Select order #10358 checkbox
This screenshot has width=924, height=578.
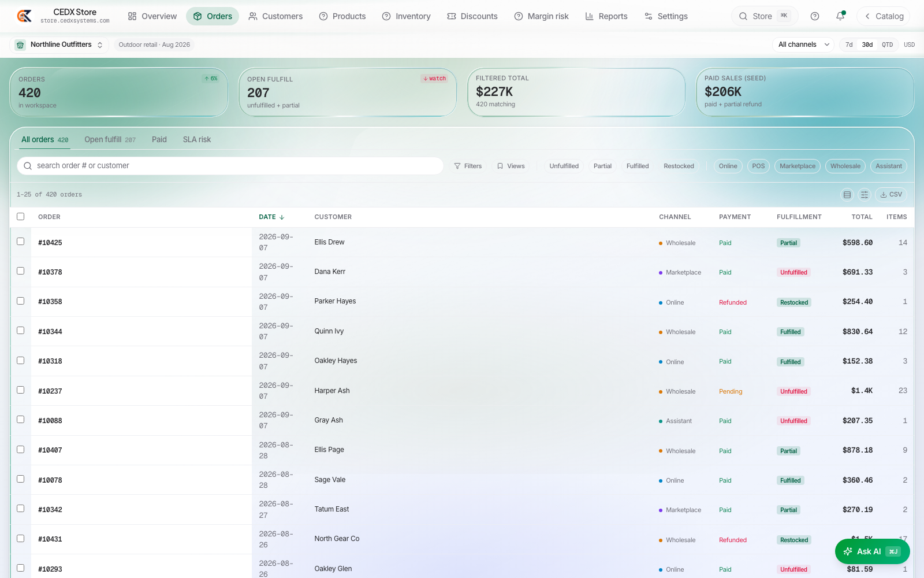coord(21,301)
